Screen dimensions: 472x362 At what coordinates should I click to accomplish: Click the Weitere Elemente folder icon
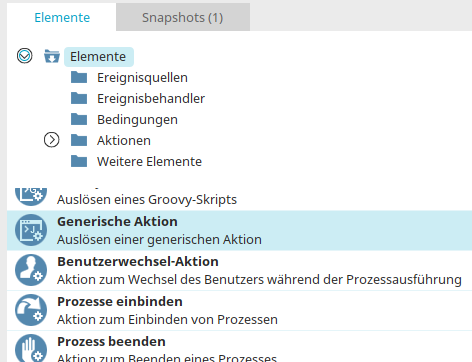pos(79,161)
